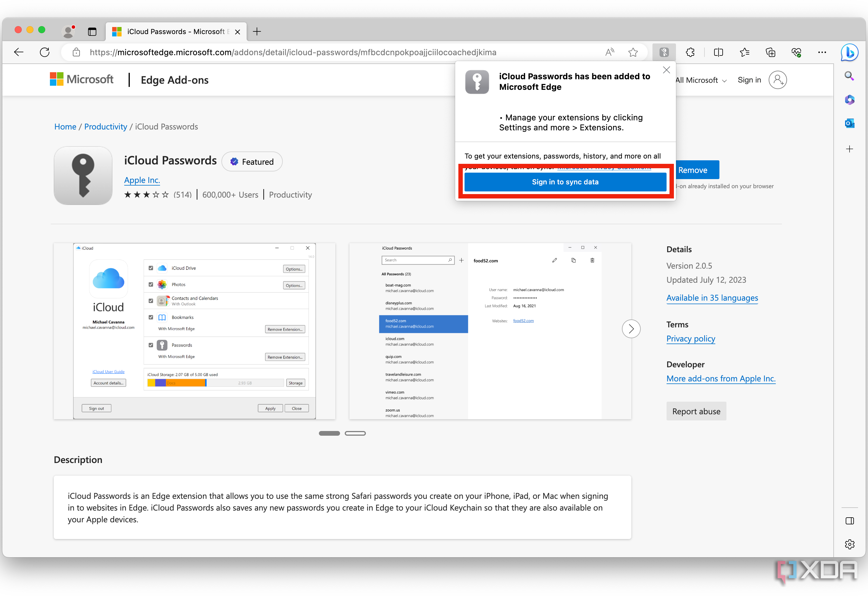868x596 pixels.
Task: Open Edge Add-ons home heading
Action: pos(174,80)
